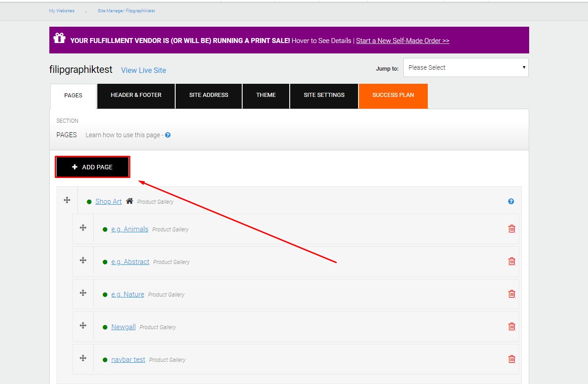Select the Theme tab
The image size is (588, 384).
point(266,95)
